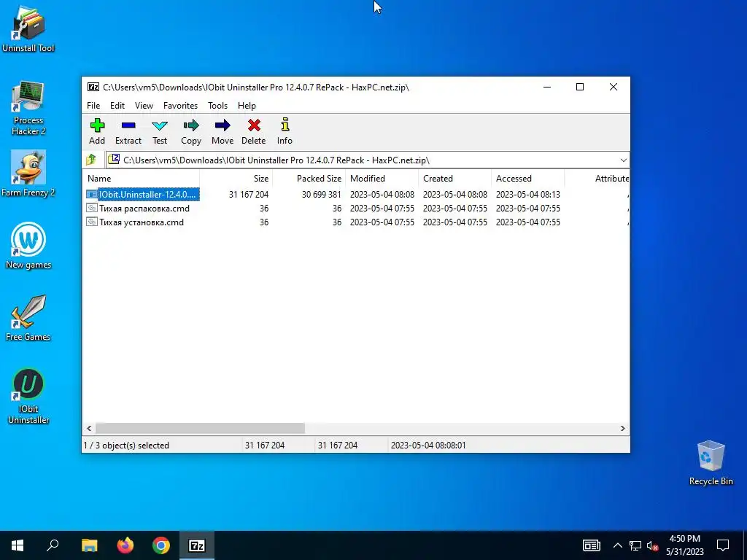Select Free Games desktop icon

coord(28,318)
